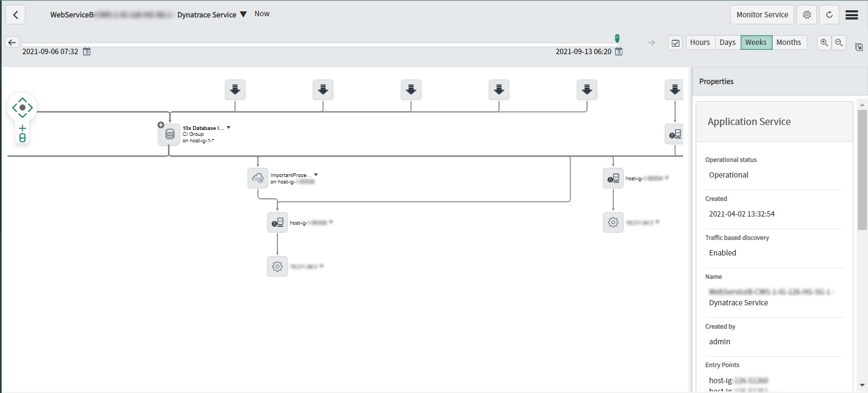
Task: Step the timeline forward with the right arrow
Action: tap(651, 42)
